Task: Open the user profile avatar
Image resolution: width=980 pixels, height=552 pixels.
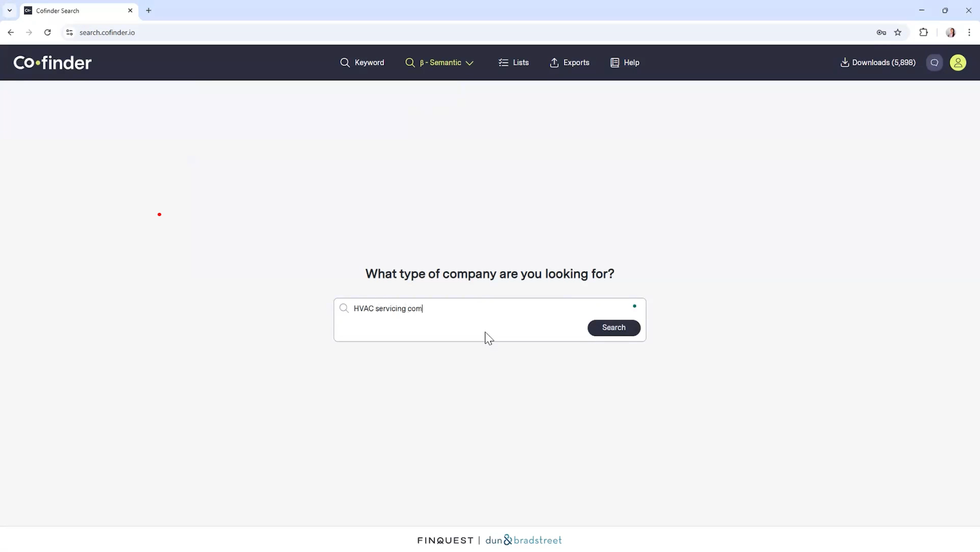Action: point(958,62)
